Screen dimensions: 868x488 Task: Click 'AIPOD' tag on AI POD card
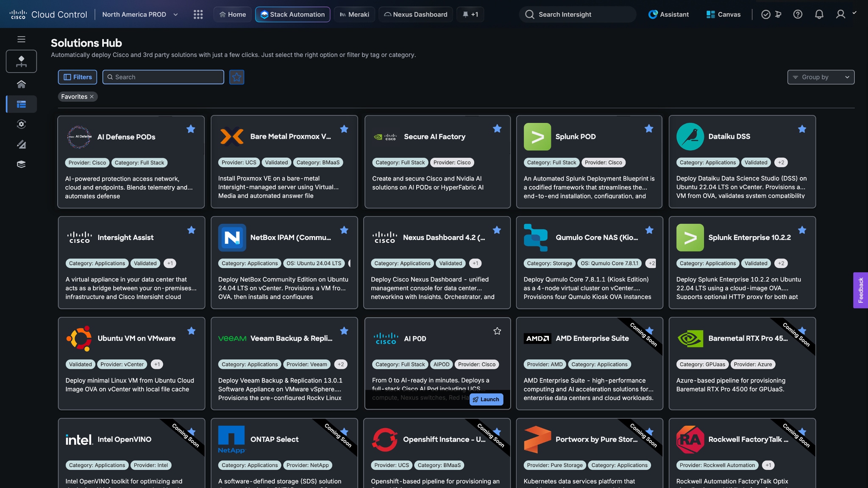(x=441, y=364)
